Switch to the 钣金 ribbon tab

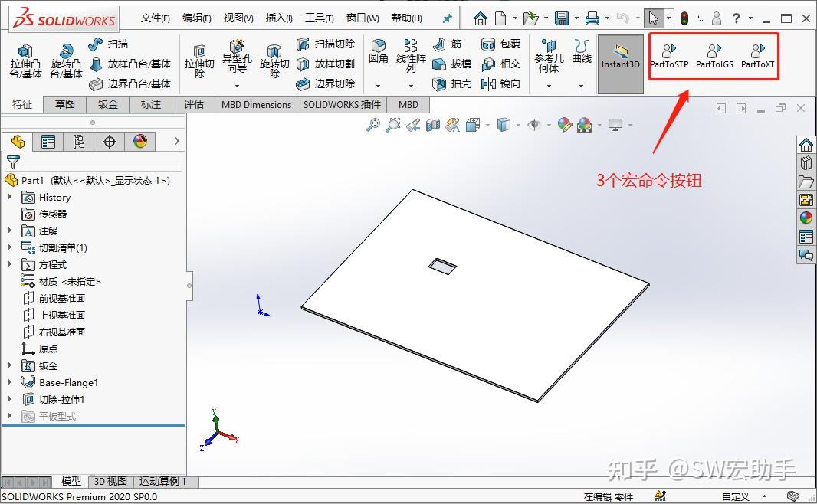point(107,104)
